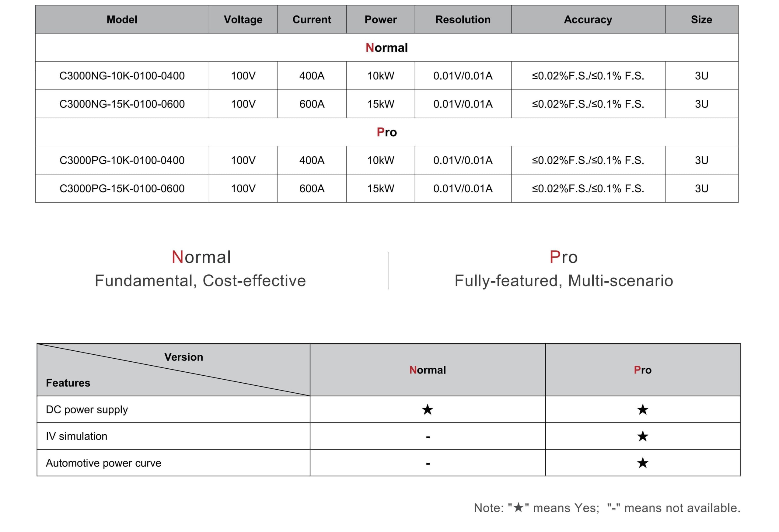This screenshot has width=779, height=532.
Task: Click model C3000PG-15K-0100-0600
Action: [122, 188]
